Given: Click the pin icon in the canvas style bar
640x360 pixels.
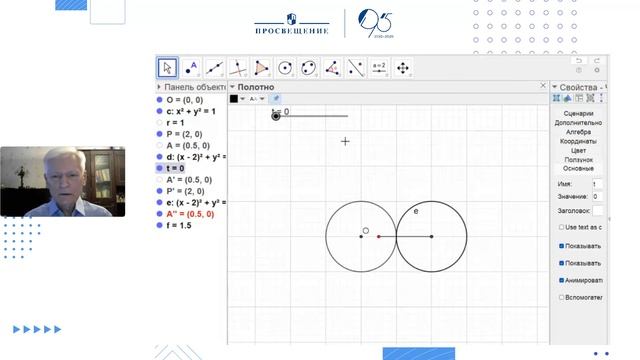Looking at the screenshot, I should [276, 98].
